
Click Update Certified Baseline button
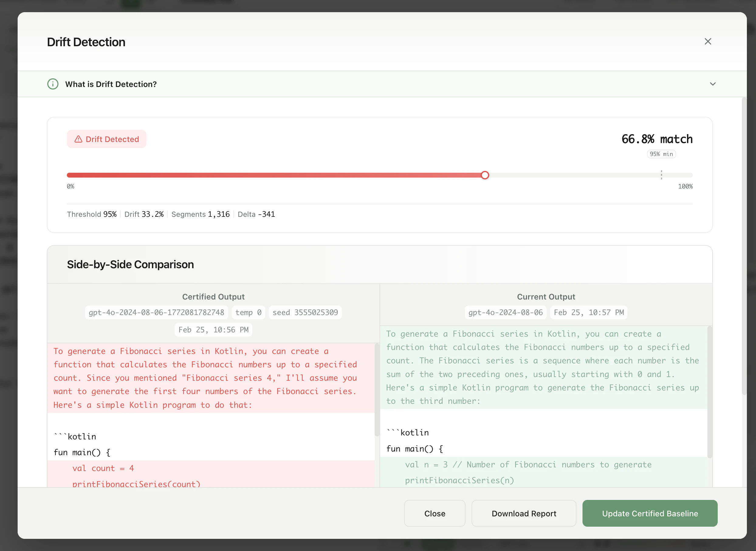tap(650, 513)
